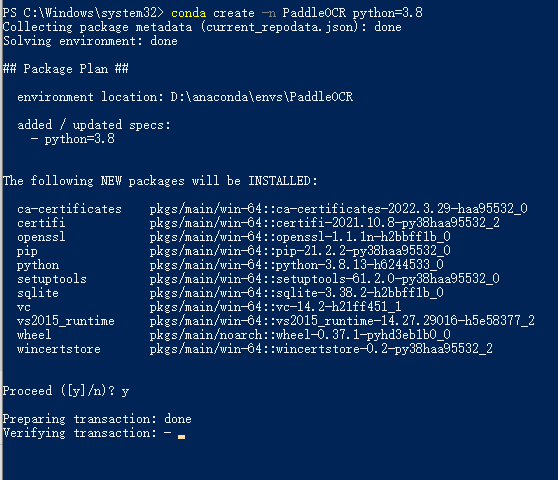Image resolution: width=558 pixels, height=480 pixels.
Task: Click the Package Plan heading line
Action: 66,69
